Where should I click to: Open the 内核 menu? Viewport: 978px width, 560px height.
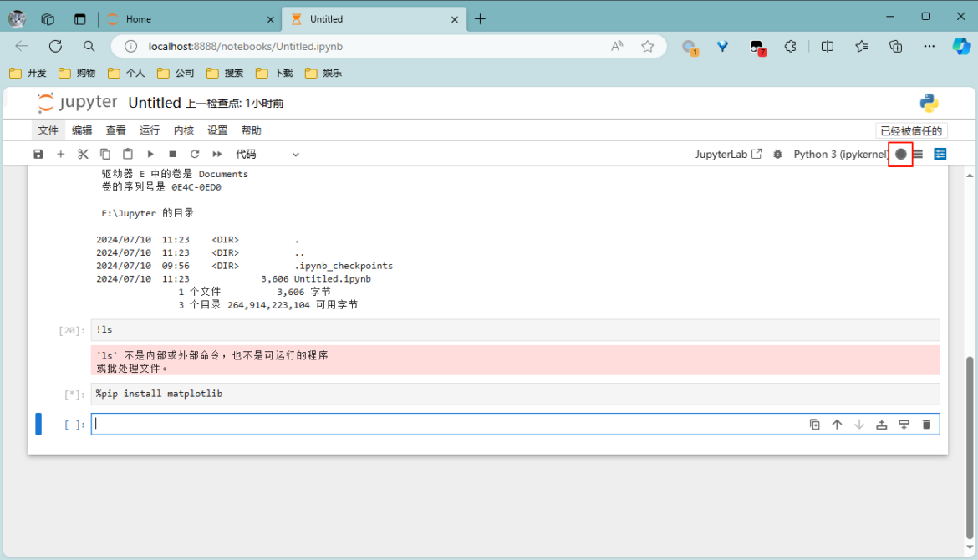tap(183, 130)
